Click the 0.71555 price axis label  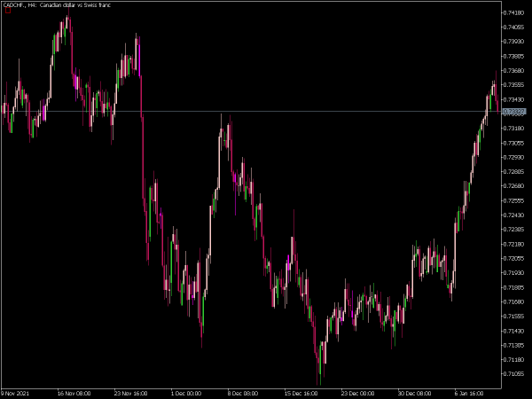(x=513, y=317)
